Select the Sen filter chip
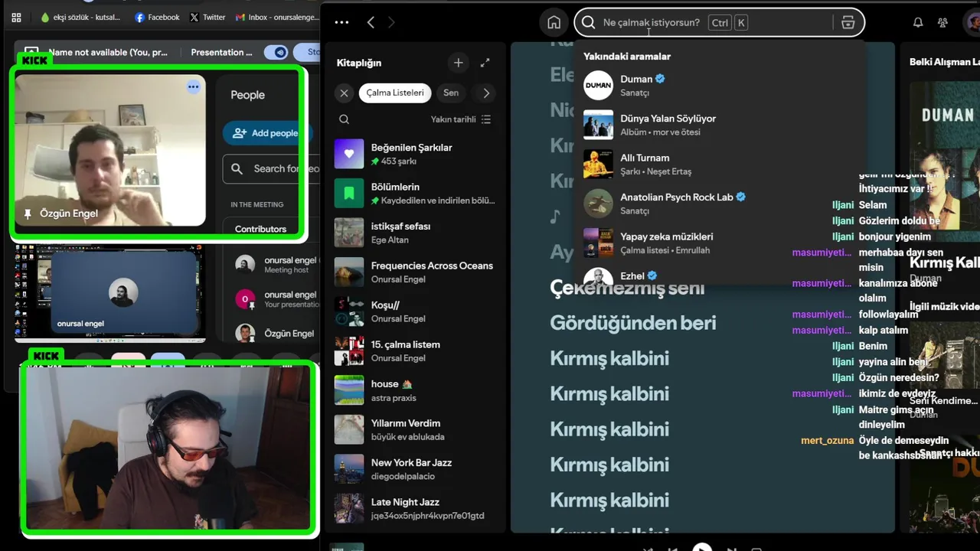The width and height of the screenshot is (980, 551). (x=451, y=93)
